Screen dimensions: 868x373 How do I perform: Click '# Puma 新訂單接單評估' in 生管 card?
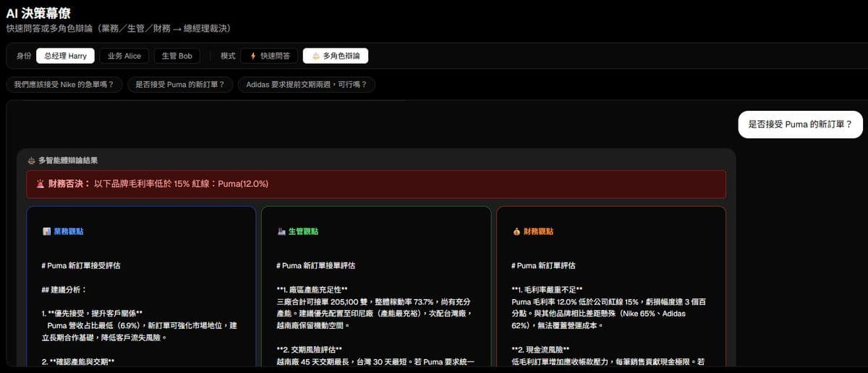(315, 266)
